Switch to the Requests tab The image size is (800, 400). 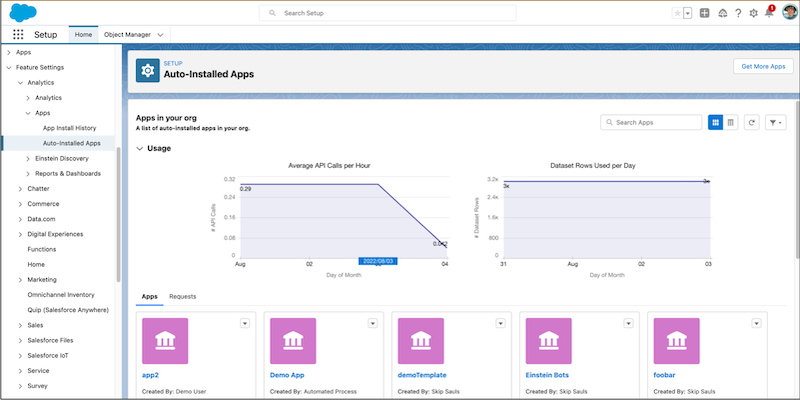tap(183, 296)
